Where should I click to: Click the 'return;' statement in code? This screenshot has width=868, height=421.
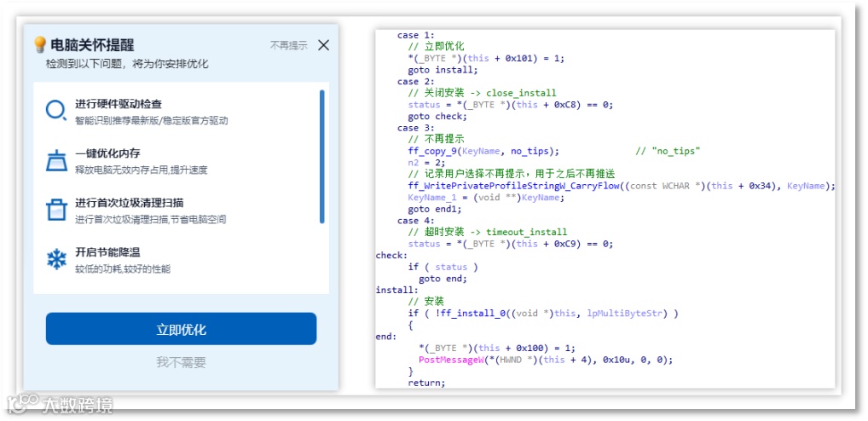click(427, 383)
